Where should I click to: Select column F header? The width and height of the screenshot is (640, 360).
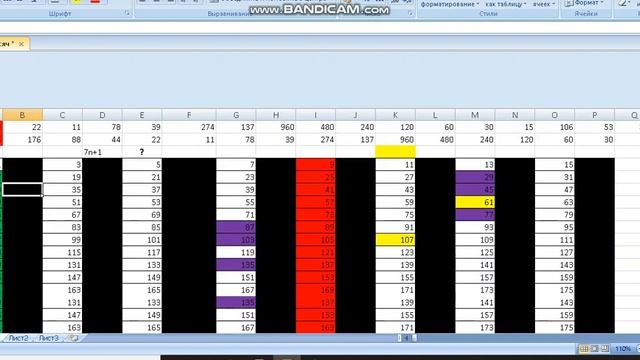coord(189,115)
